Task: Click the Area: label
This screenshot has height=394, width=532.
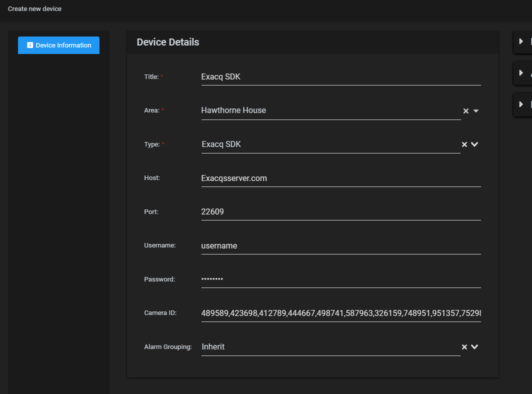Action: [151, 110]
